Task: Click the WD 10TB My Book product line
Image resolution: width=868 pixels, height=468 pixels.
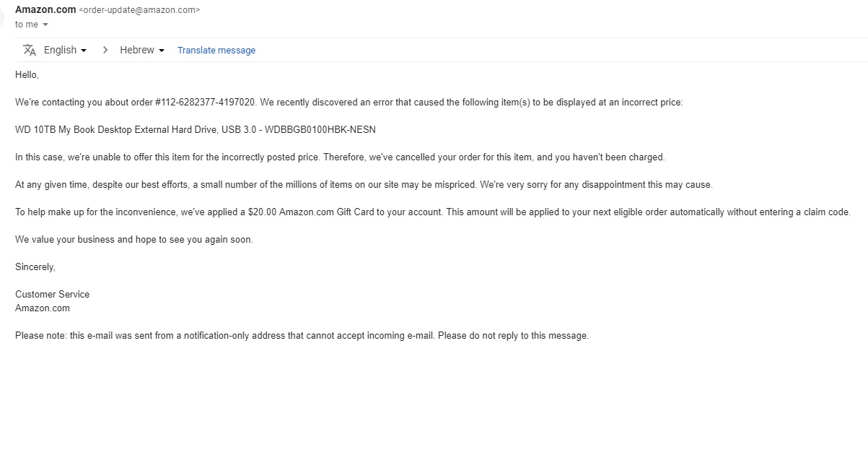Action: (x=195, y=130)
